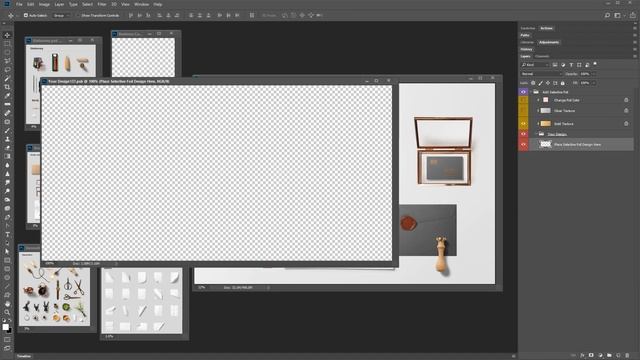Open the Image menu

tap(44, 4)
